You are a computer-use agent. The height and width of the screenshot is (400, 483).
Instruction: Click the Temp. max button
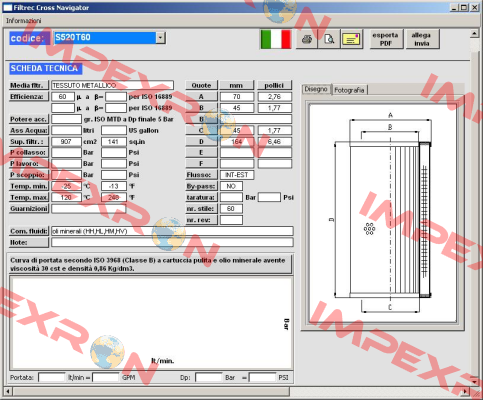pos(29,197)
